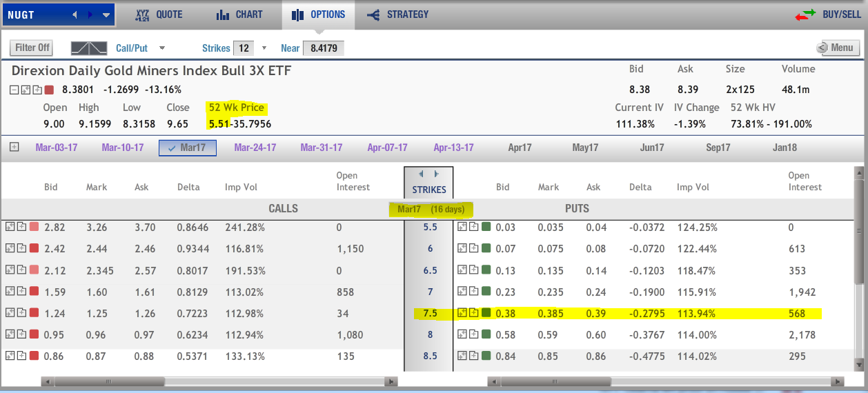The image size is (868, 393).
Task: Click the arrow-box icon left of quote 8.3801
Action: click(26, 90)
